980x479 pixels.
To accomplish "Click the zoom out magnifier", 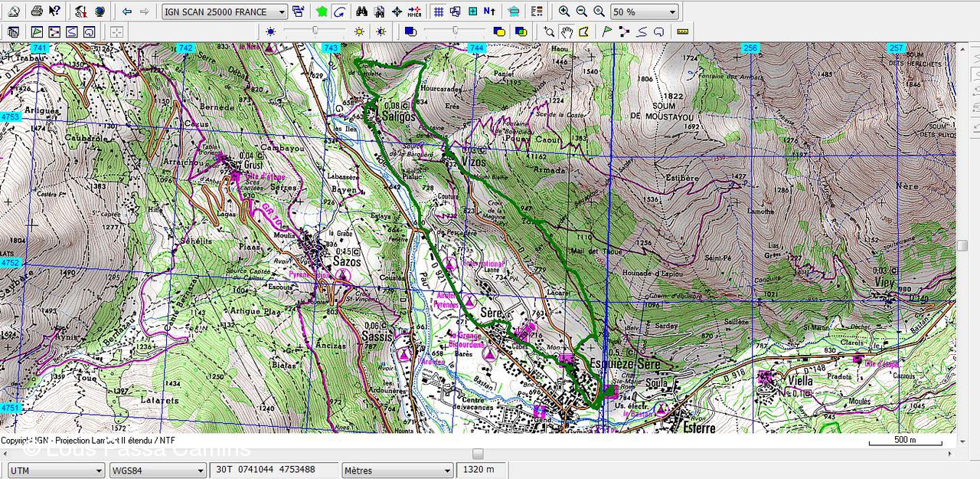I will [x=582, y=11].
